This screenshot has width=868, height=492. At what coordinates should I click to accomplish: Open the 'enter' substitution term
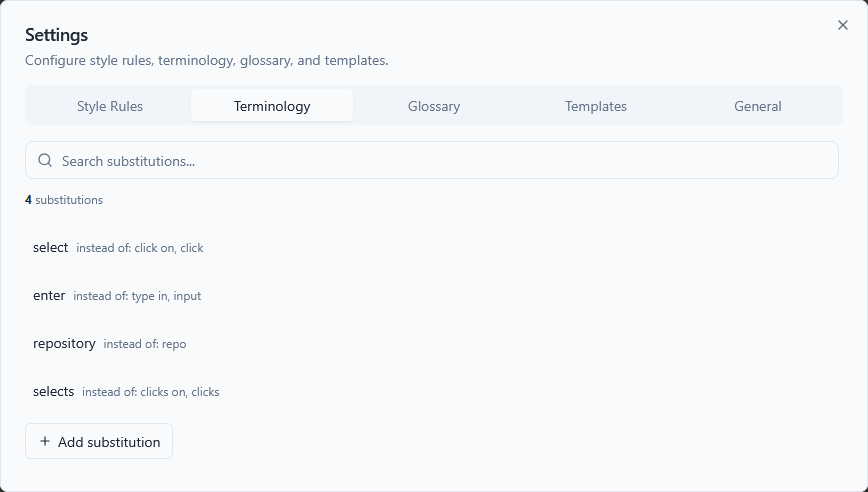(x=49, y=295)
